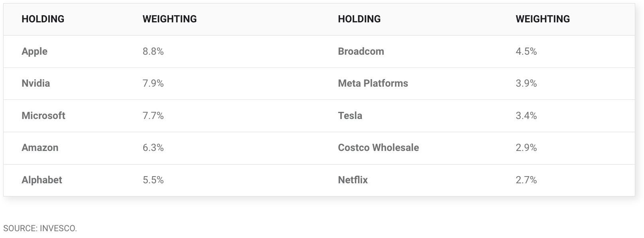This screenshot has width=644, height=238.
Task: Click the left HOLDING column header
Action: click(x=43, y=19)
